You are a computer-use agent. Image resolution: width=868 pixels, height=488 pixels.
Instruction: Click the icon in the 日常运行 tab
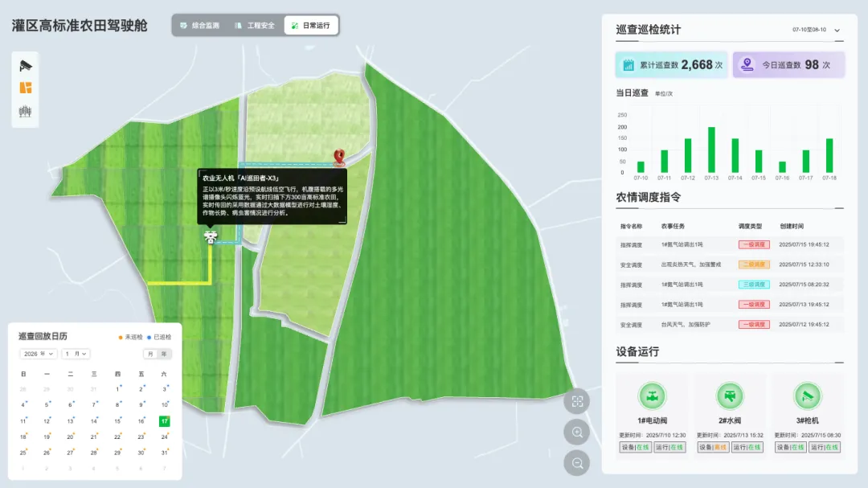pos(295,26)
